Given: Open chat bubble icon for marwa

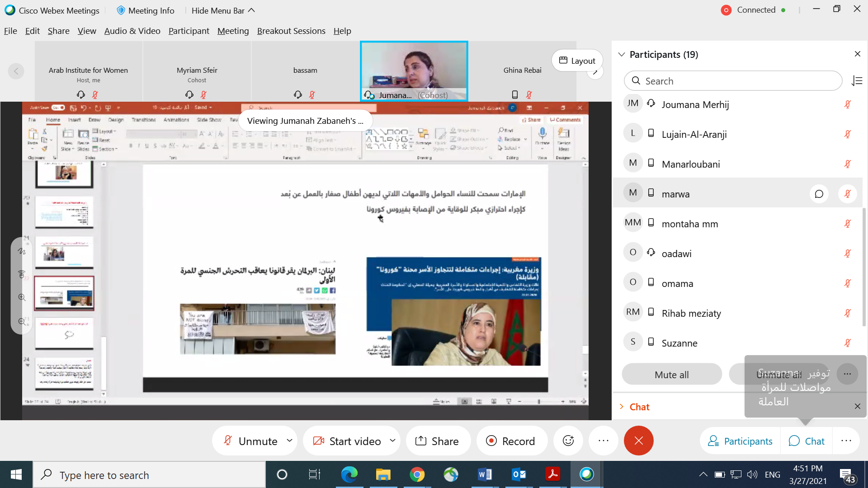Looking at the screenshot, I should tap(819, 194).
